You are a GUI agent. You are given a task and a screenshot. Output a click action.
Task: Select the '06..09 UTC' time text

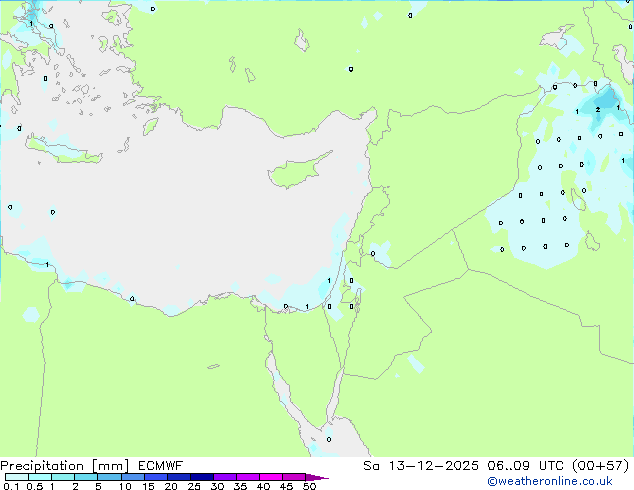point(527,466)
